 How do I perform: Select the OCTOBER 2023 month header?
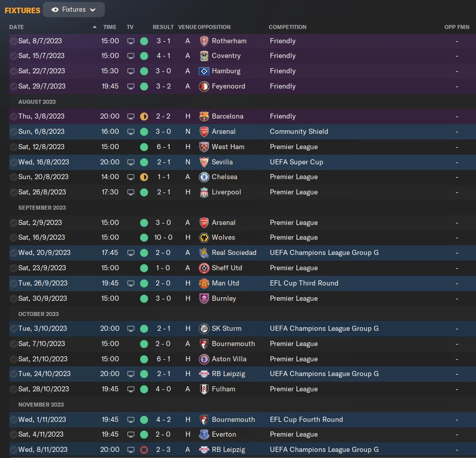(38, 314)
